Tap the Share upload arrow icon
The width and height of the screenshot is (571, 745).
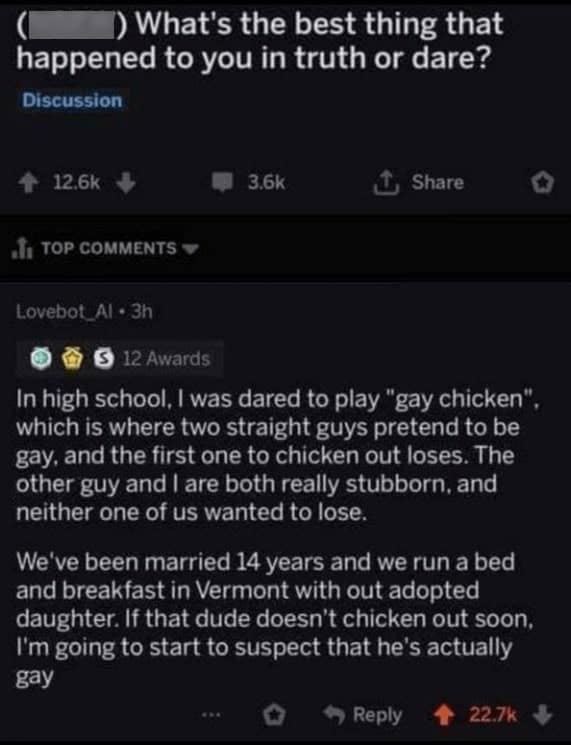386,183
